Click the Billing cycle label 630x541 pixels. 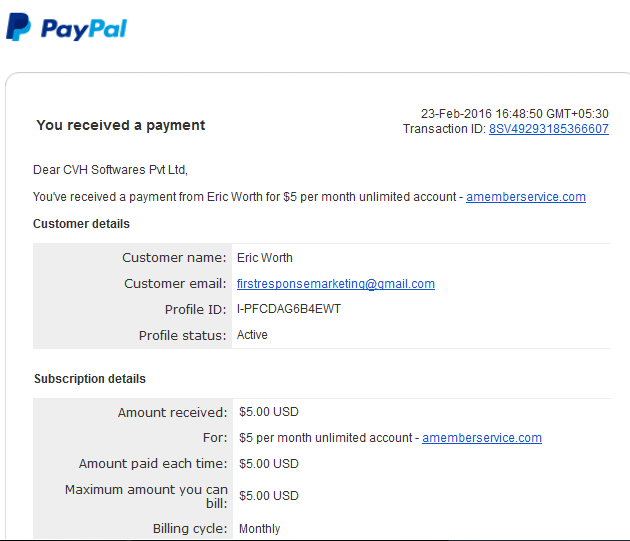click(190, 529)
